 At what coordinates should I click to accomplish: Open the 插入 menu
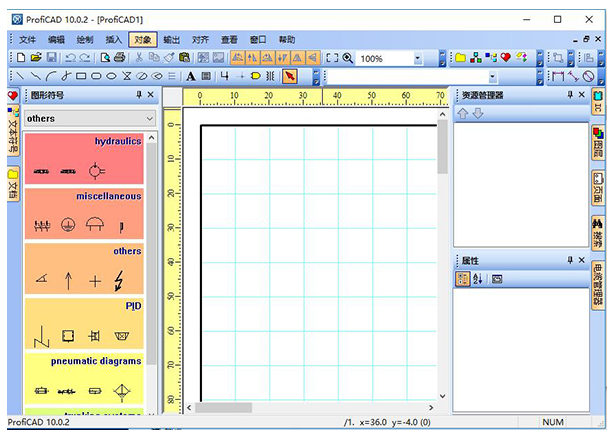[114, 39]
